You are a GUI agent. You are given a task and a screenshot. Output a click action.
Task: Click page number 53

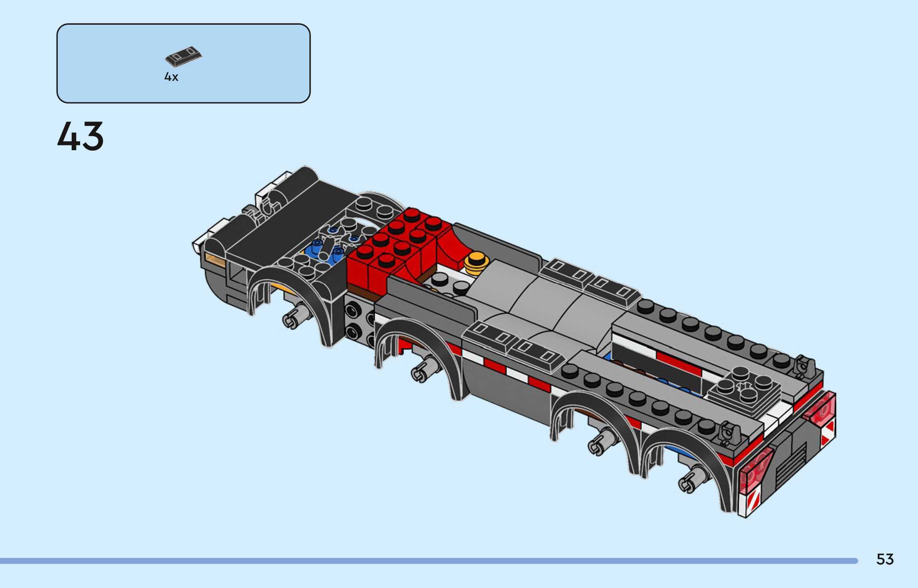(885, 559)
